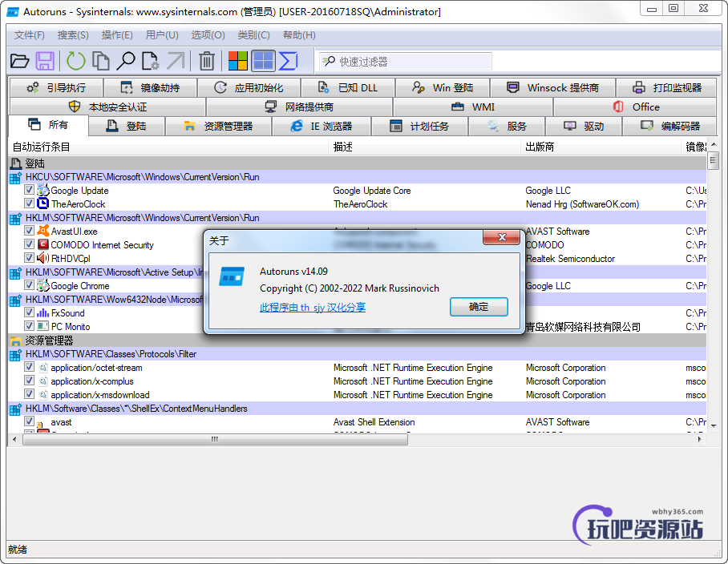Click vertical scrollbar down arrow
The width and height of the screenshot is (728, 564).
click(x=714, y=425)
